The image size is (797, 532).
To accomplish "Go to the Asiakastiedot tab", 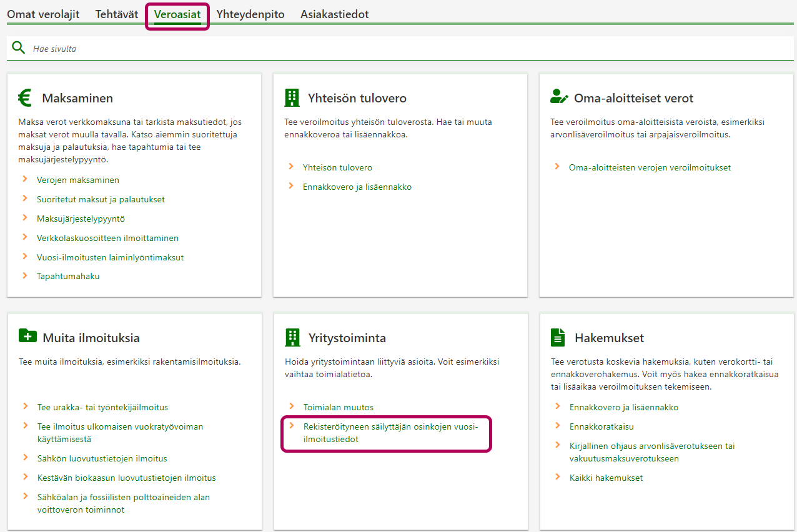I will click(334, 14).
